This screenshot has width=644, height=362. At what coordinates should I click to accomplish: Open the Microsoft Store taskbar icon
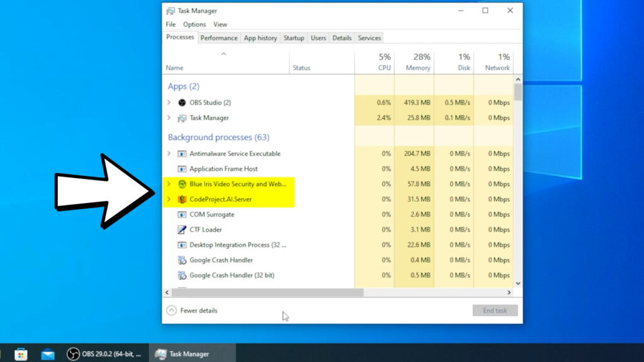pyautogui.click(x=21, y=354)
